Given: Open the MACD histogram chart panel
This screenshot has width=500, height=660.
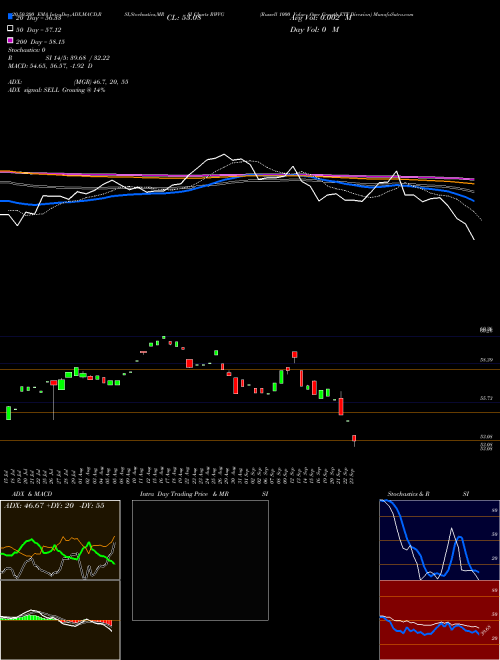Looking at the screenshot, I should point(60,620).
